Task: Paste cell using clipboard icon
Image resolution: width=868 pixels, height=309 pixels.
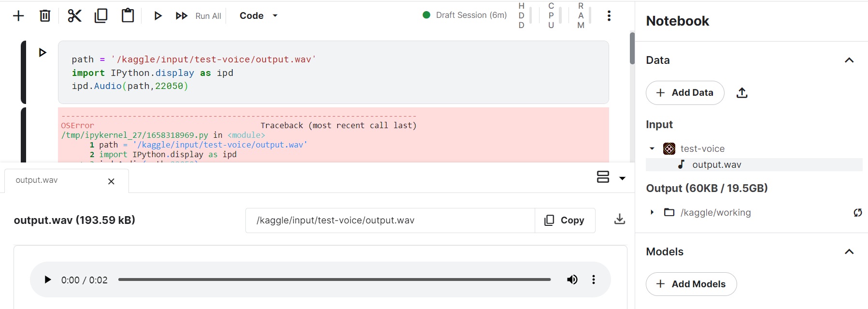Action: pyautogui.click(x=128, y=16)
